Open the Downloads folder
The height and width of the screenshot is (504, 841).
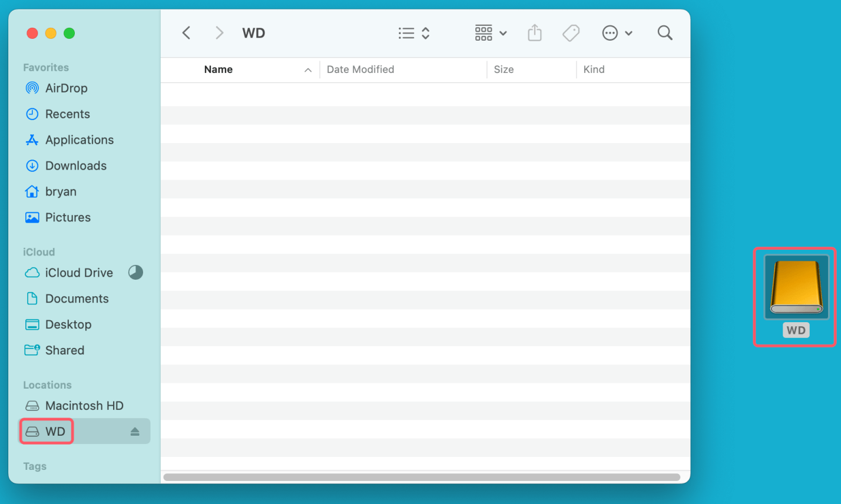click(76, 165)
